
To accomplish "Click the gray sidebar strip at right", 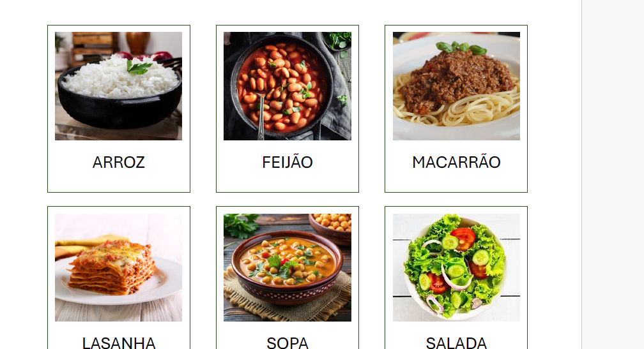I will point(613,174).
